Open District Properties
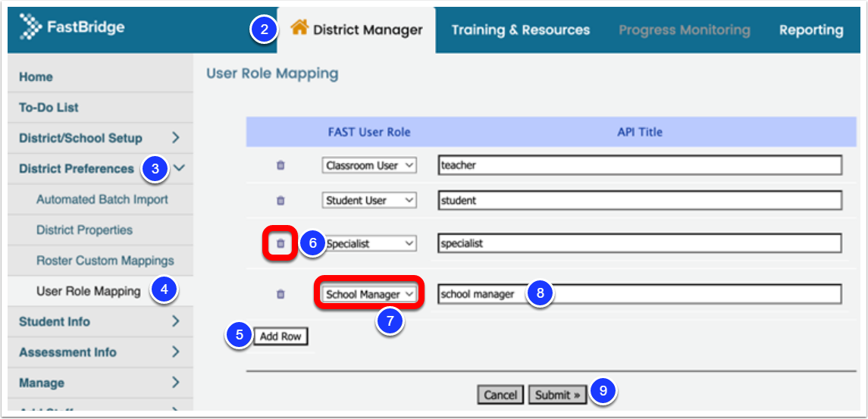Screen dimensions: 868x419 (84, 230)
